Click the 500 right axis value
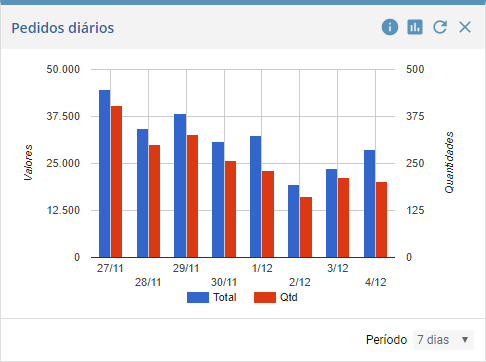 pos(415,69)
